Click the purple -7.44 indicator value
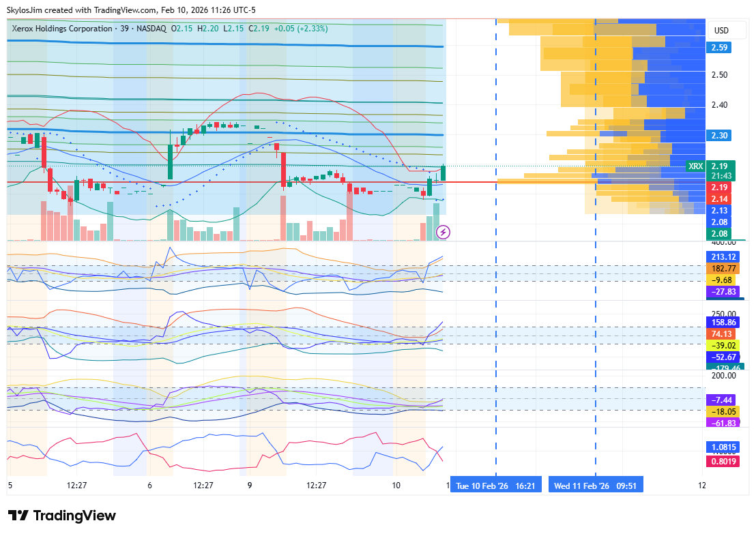Viewport: 756px width, 536px height. [x=723, y=399]
